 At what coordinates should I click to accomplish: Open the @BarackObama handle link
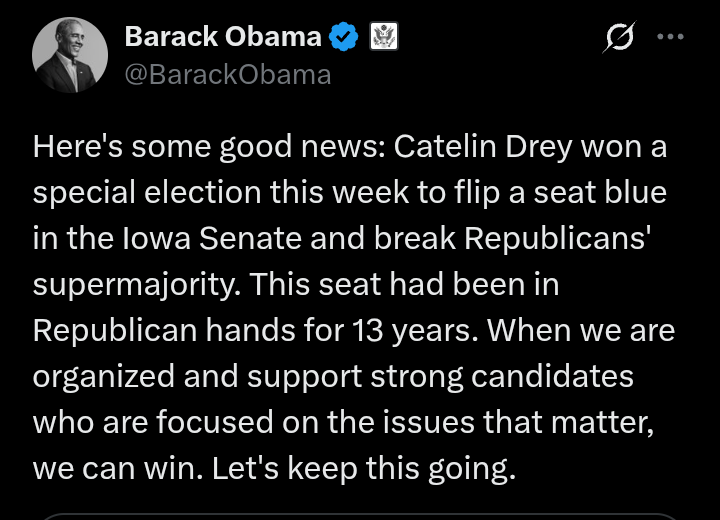227,74
